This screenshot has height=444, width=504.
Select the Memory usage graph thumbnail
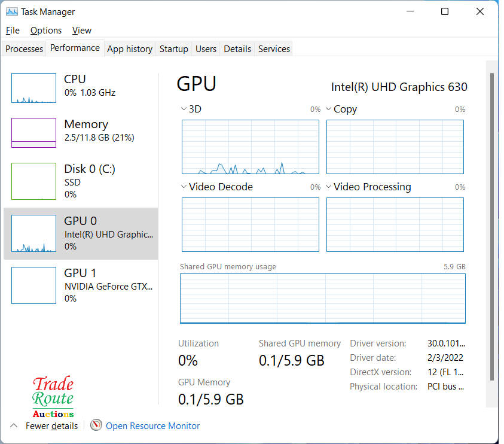[x=33, y=133]
